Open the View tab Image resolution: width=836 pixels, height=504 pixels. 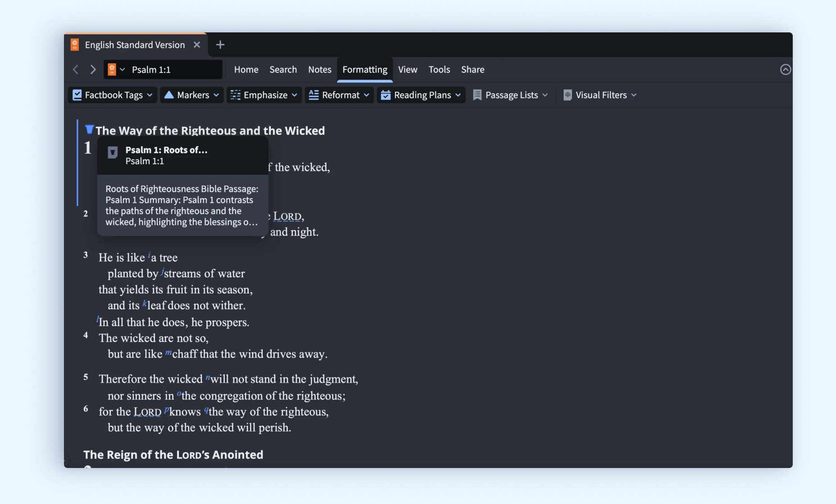tap(408, 69)
